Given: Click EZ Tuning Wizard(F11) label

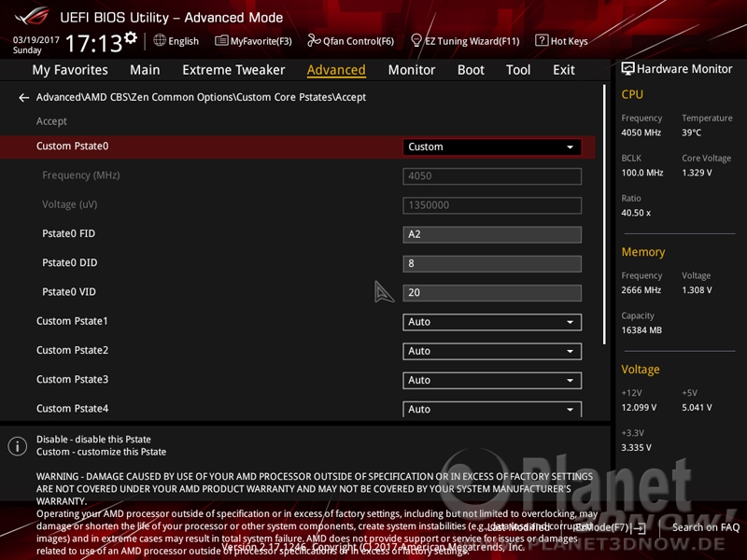Looking at the screenshot, I should [x=472, y=41].
